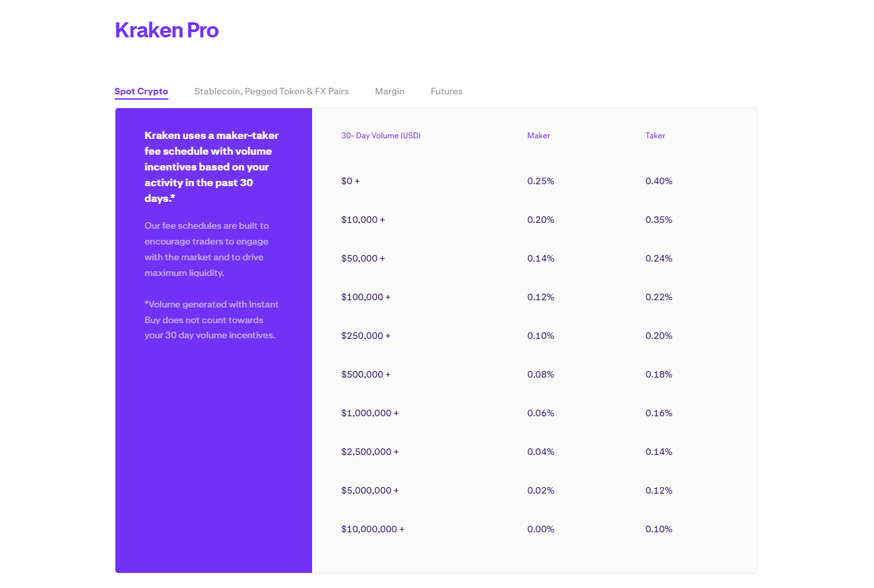Click the 0.00% maker fee value

tap(540, 529)
